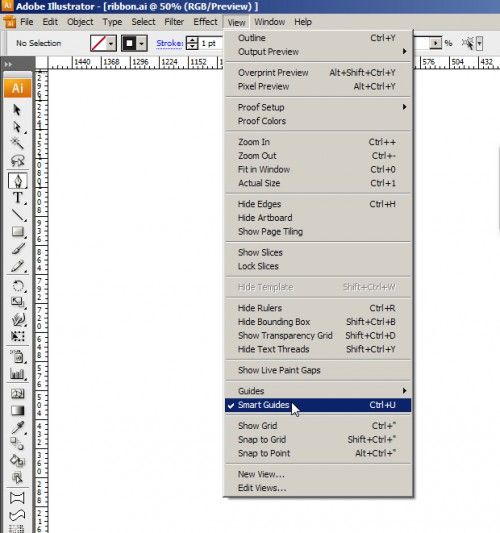The image size is (500, 533).
Task: Select the Paintbrush tool
Action: pos(17,249)
